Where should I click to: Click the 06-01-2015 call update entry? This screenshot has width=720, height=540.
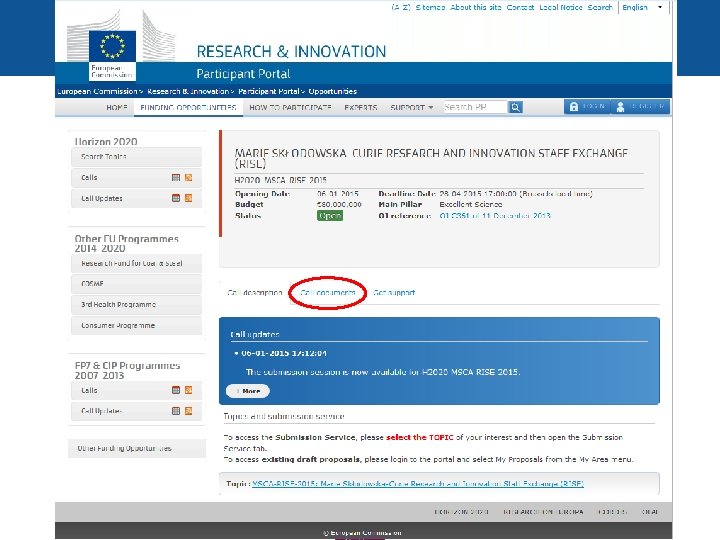pyautogui.click(x=284, y=353)
